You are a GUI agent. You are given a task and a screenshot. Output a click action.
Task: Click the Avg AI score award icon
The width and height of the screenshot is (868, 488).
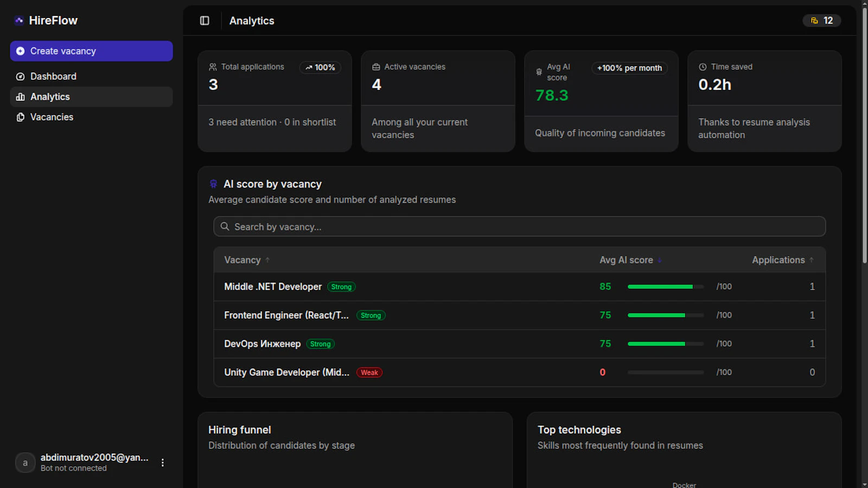(539, 72)
